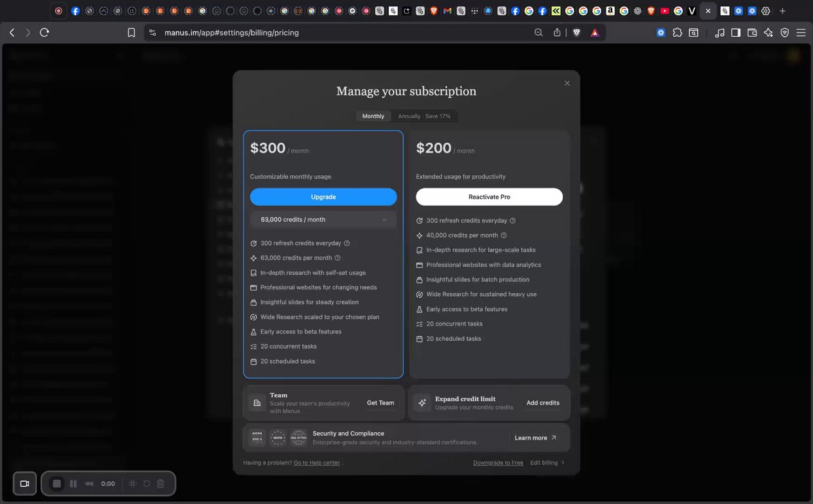Toggle the browser sidebar panel icon

coord(736,32)
